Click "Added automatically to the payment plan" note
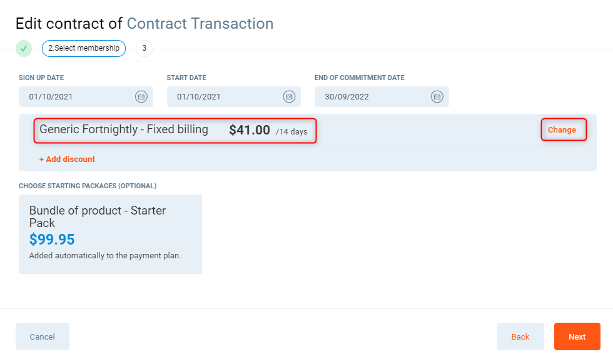The image size is (613, 364). pyautogui.click(x=105, y=256)
